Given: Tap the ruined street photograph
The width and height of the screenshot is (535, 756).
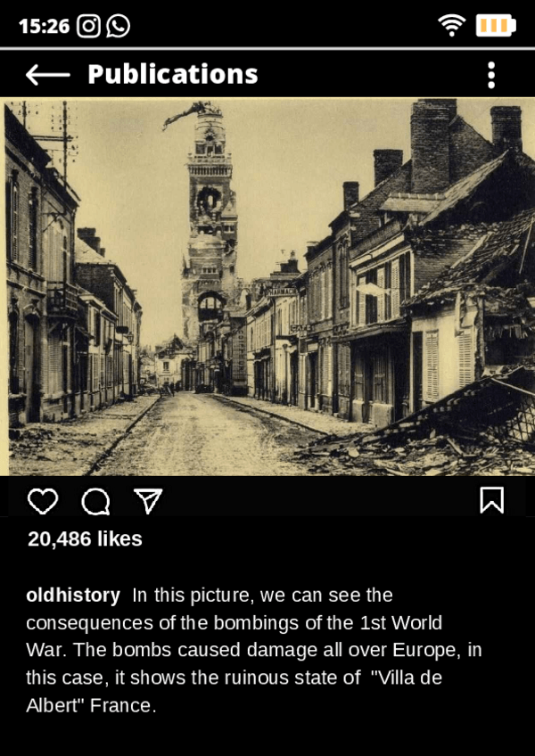Looking at the screenshot, I should pos(267,287).
